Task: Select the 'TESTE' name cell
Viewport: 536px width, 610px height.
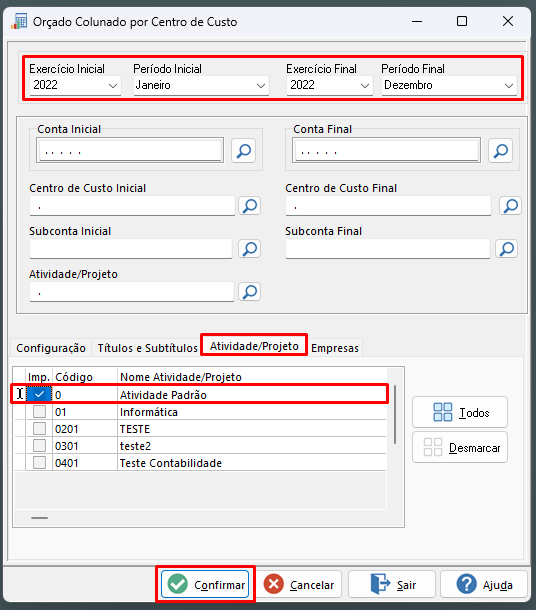Action: coord(252,429)
